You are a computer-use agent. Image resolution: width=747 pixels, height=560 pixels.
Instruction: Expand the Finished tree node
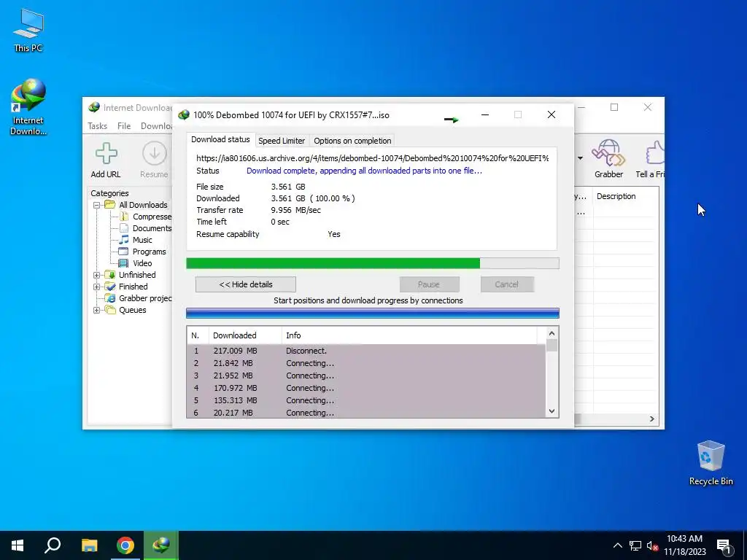click(97, 287)
